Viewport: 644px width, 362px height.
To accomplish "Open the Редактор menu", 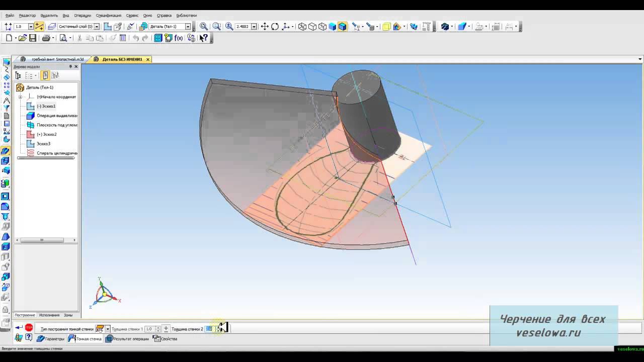I will [x=28, y=16].
